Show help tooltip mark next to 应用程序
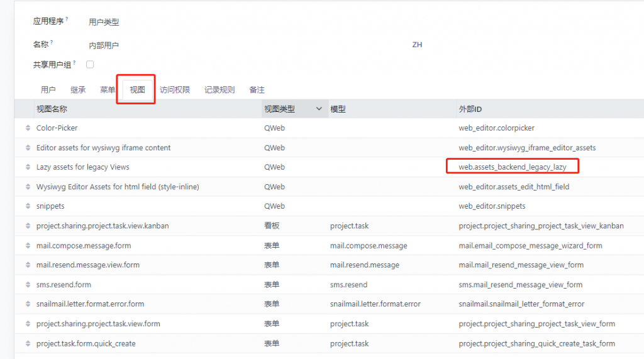The image size is (644, 359). (67, 18)
